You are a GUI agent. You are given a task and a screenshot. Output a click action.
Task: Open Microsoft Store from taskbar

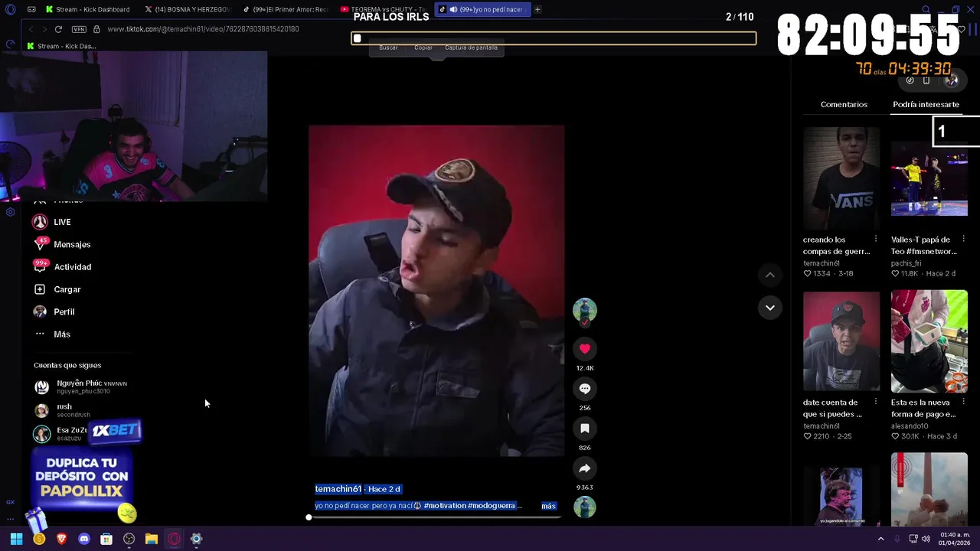pos(106,539)
